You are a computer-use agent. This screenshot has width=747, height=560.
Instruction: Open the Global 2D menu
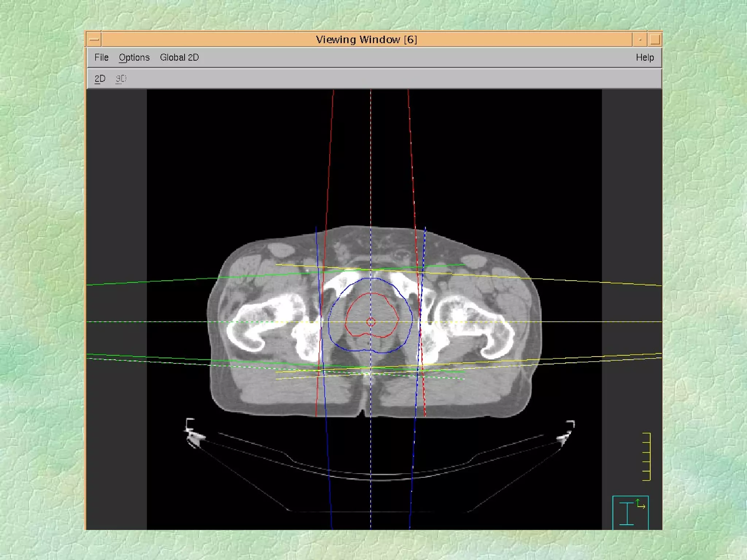coord(179,58)
